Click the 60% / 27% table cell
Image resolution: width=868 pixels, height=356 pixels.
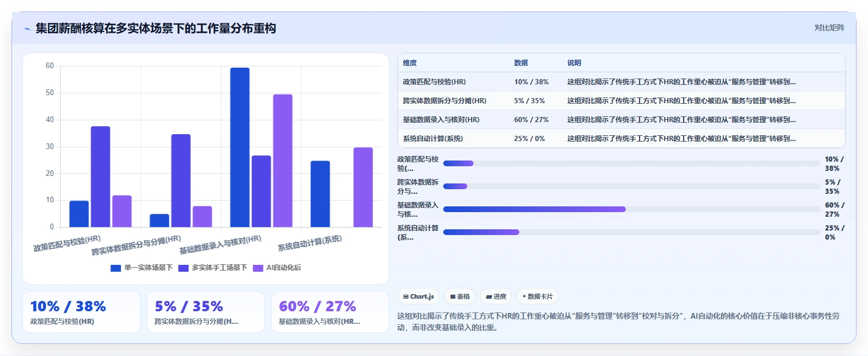pyautogui.click(x=531, y=120)
